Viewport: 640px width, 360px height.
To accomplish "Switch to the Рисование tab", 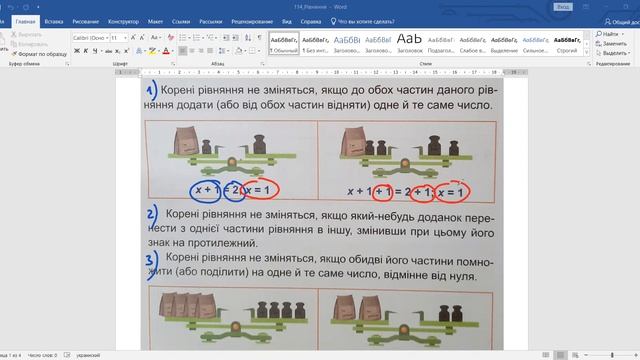I will (86, 22).
